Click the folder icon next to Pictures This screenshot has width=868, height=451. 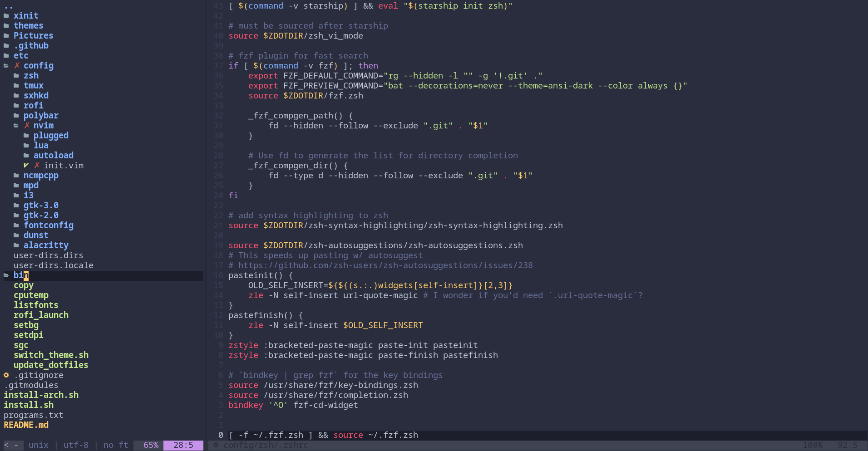click(6, 35)
